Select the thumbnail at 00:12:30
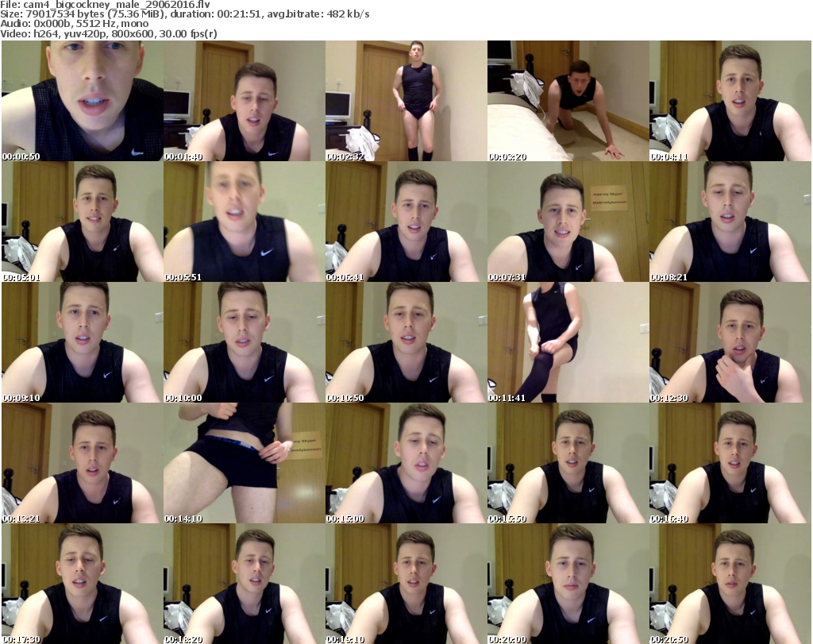The height and width of the screenshot is (644, 813). point(730,343)
